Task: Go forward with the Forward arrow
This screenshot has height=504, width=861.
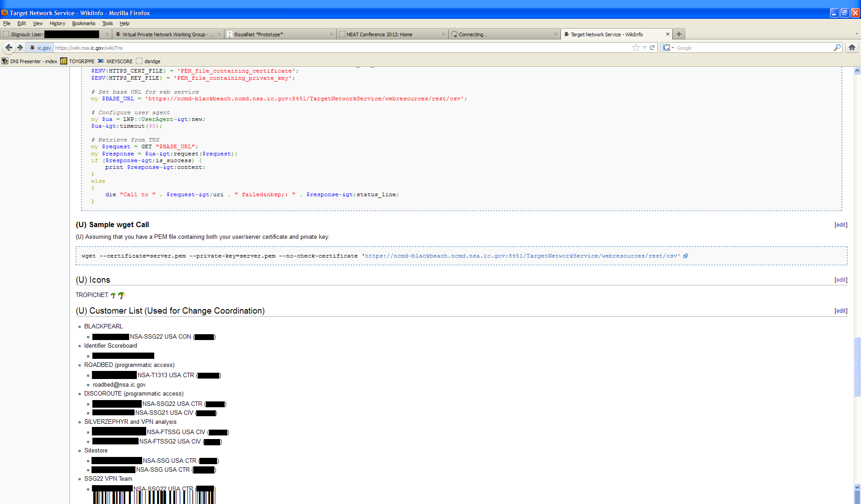Action: (x=20, y=47)
